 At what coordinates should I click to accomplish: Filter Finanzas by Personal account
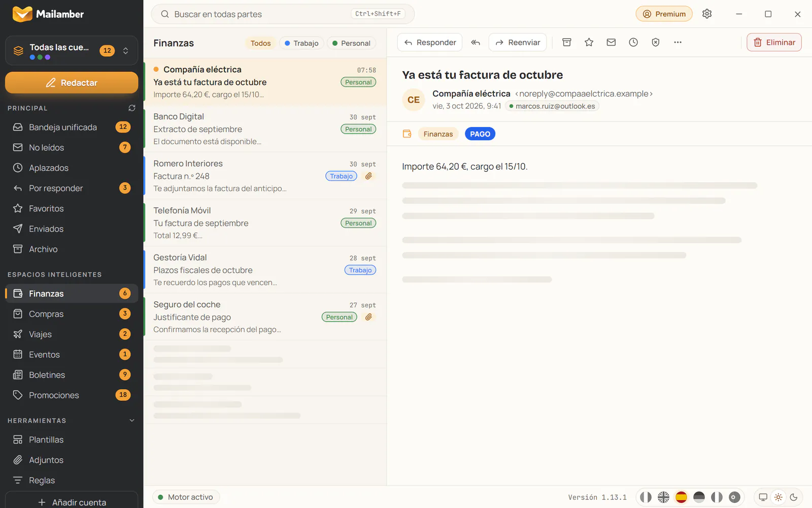click(x=351, y=43)
